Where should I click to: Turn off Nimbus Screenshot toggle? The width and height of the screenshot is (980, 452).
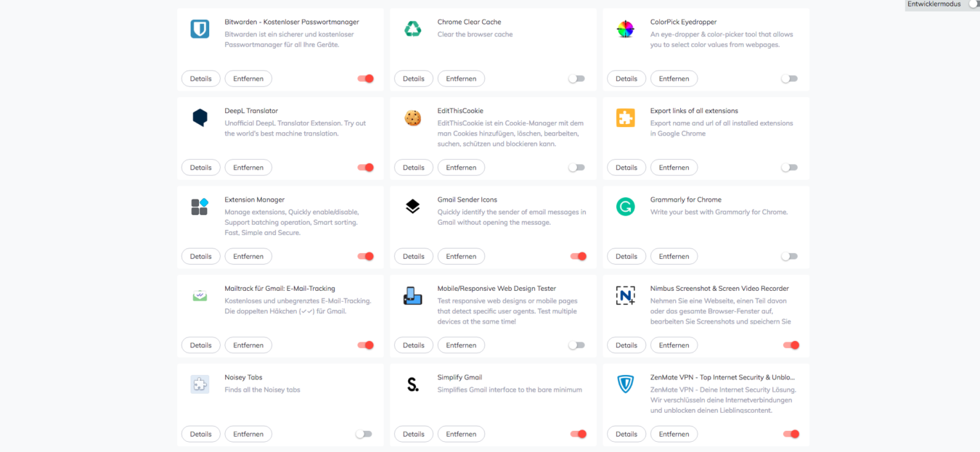(x=791, y=345)
